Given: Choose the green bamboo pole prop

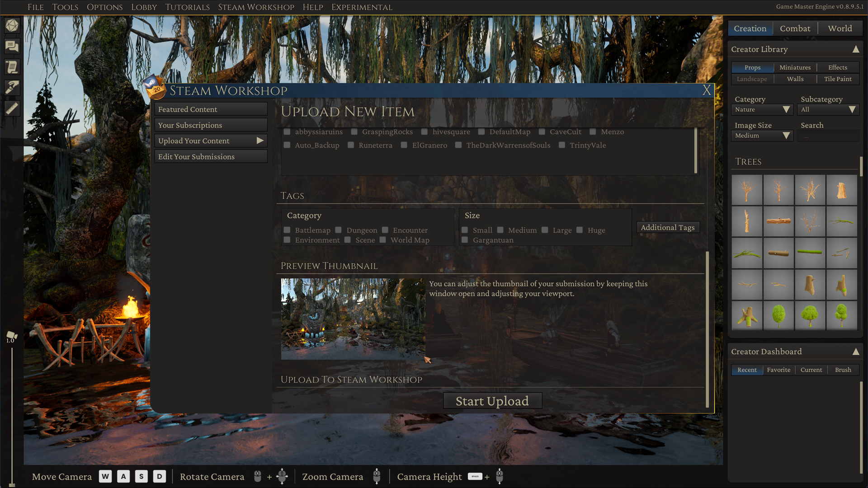Looking at the screenshot, I should pyautogui.click(x=810, y=253).
